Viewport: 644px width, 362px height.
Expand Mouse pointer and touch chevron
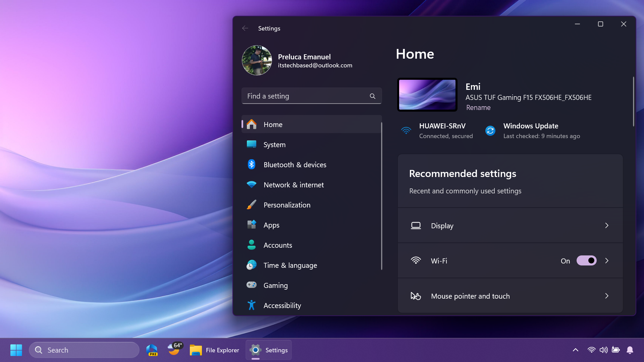(607, 296)
